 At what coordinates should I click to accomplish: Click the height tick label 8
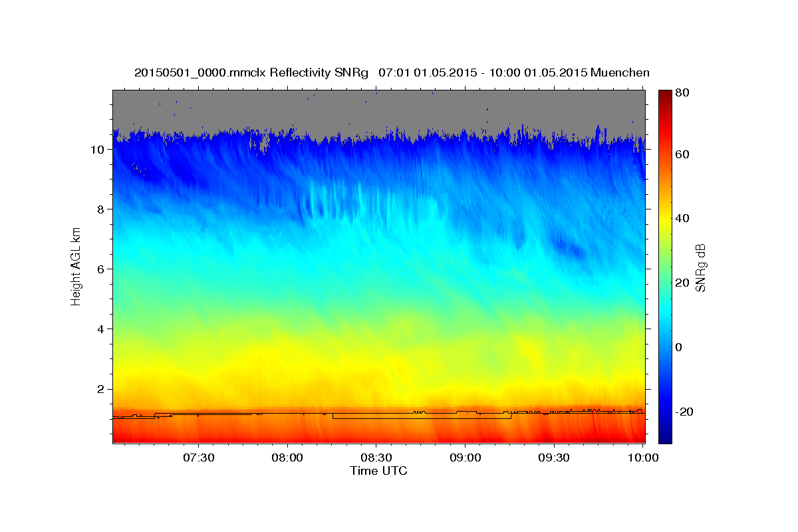pos(102,209)
